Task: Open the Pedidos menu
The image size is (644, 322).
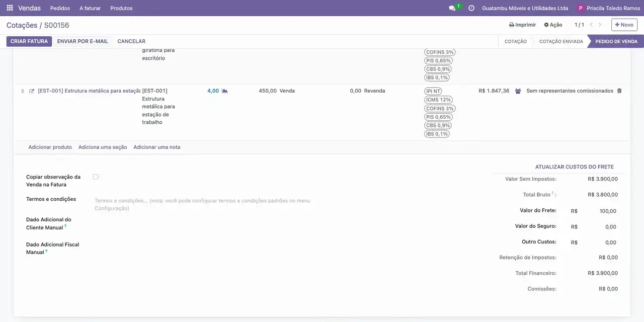Action: tap(60, 8)
